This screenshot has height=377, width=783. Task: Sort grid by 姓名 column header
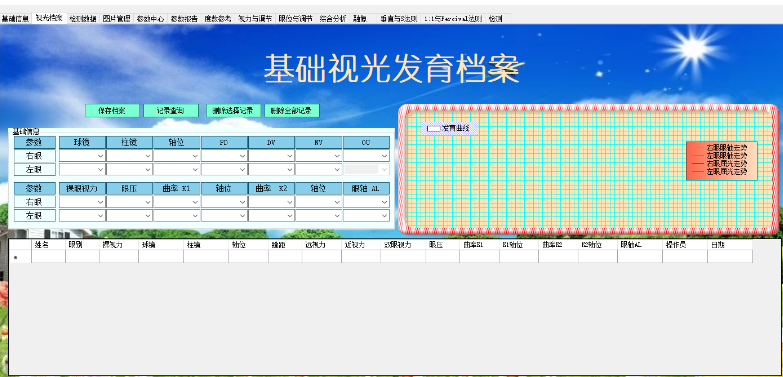pos(48,245)
